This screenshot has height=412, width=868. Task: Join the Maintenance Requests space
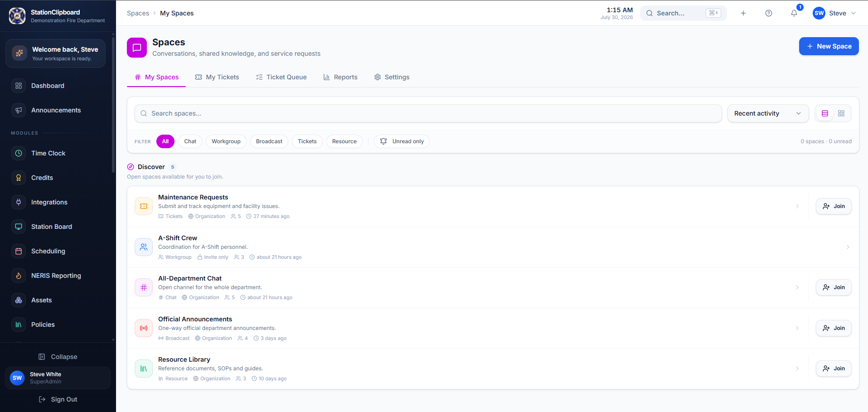tap(834, 206)
